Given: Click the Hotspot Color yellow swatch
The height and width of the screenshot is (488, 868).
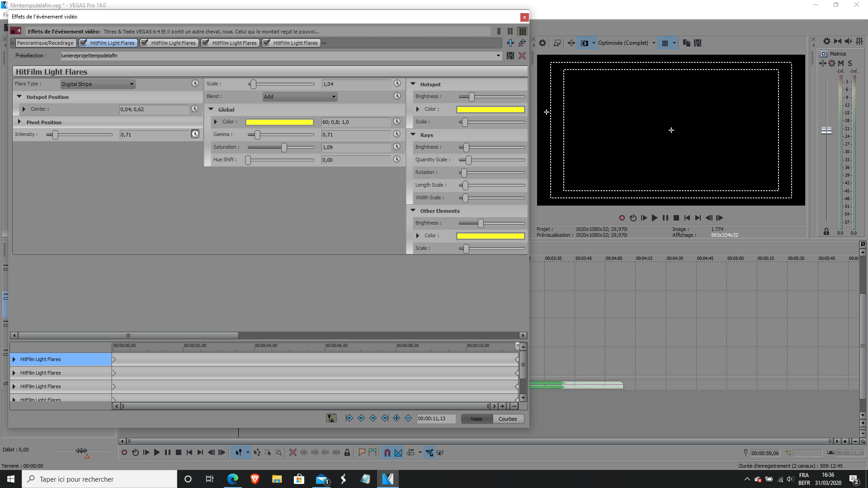Looking at the screenshot, I should (491, 109).
